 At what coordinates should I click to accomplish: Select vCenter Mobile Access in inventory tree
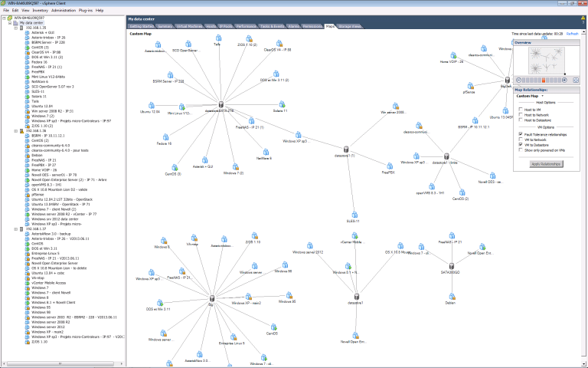coord(48,283)
